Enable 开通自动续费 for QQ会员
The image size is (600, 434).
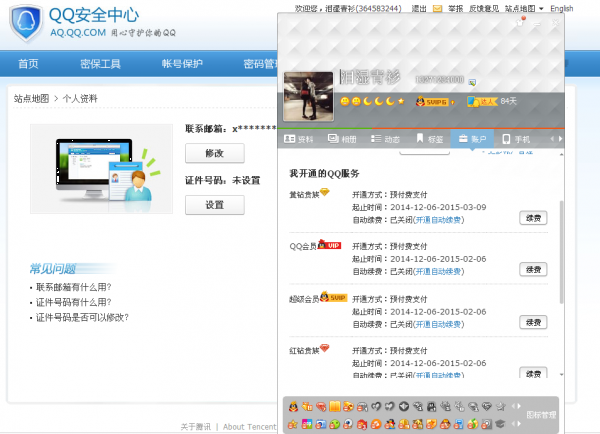pos(438,271)
